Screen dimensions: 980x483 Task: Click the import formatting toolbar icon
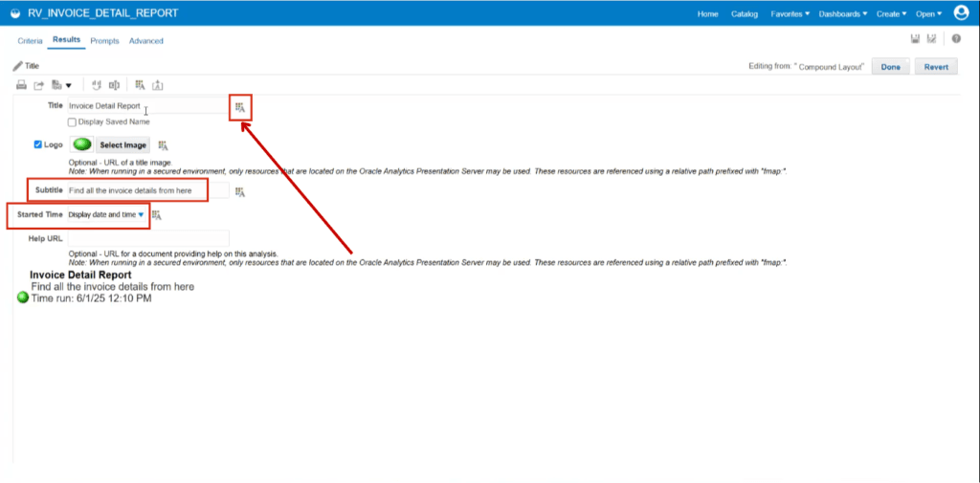tap(158, 85)
